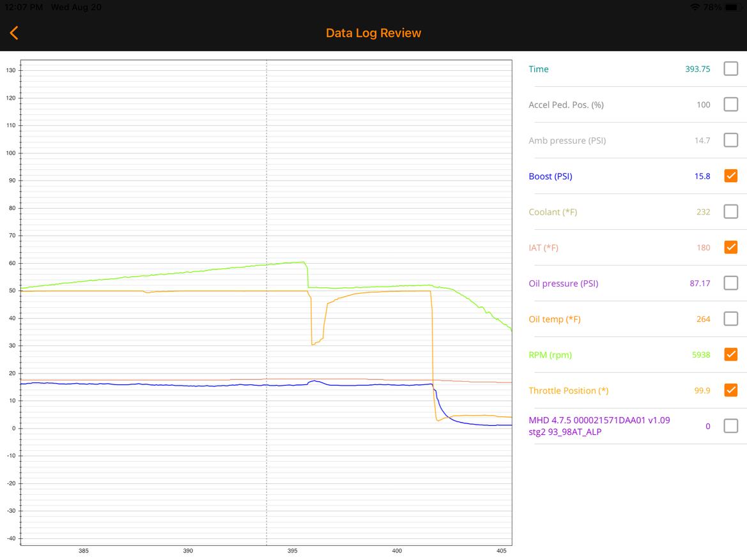This screenshot has height=560, width=747.
Task: Uncheck the Throttle Position checkbox
Action: (x=730, y=390)
